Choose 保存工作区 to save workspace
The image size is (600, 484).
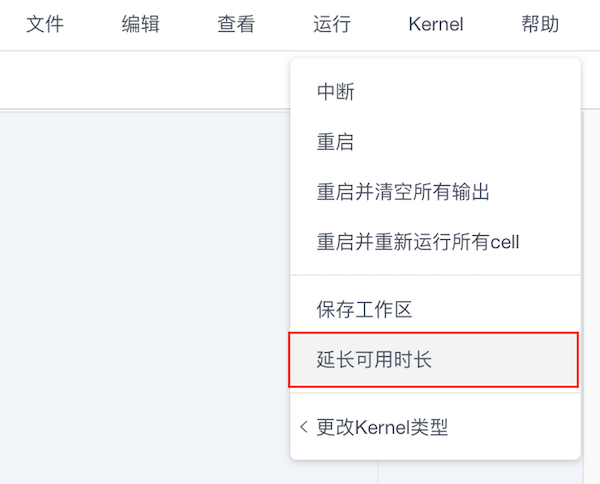tap(435, 309)
